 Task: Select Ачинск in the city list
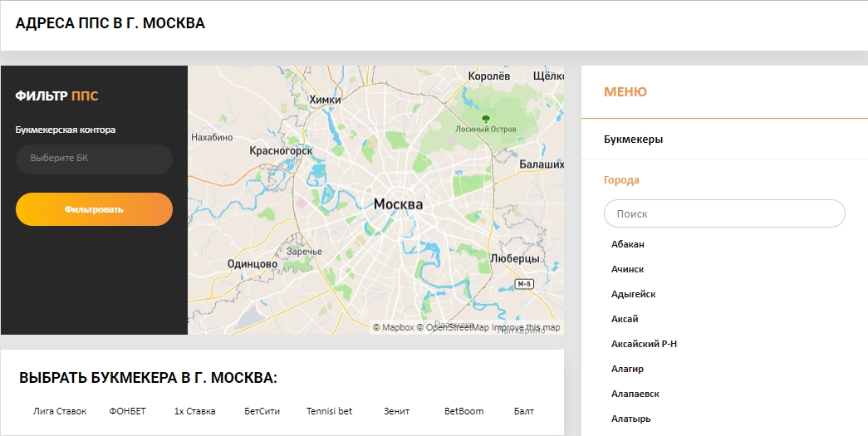(628, 269)
